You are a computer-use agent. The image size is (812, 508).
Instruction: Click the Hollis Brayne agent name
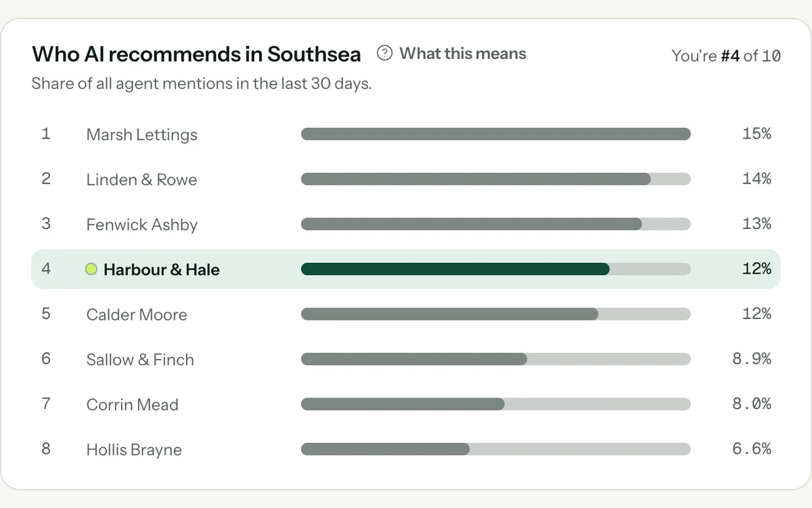[134, 450]
